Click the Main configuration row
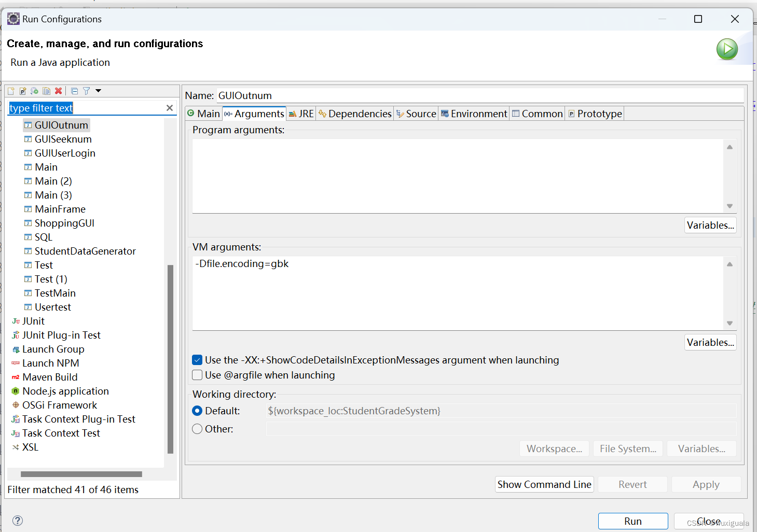757x532 pixels. tap(40, 167)
